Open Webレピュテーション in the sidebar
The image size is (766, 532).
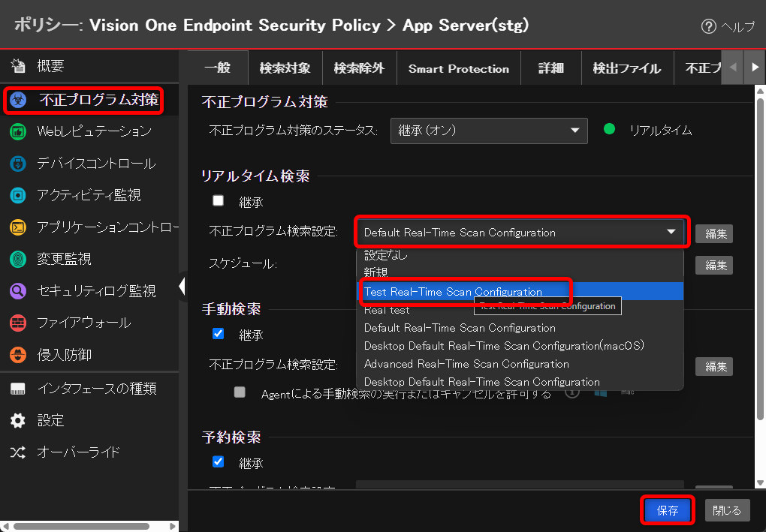click(x=95, y=131)
